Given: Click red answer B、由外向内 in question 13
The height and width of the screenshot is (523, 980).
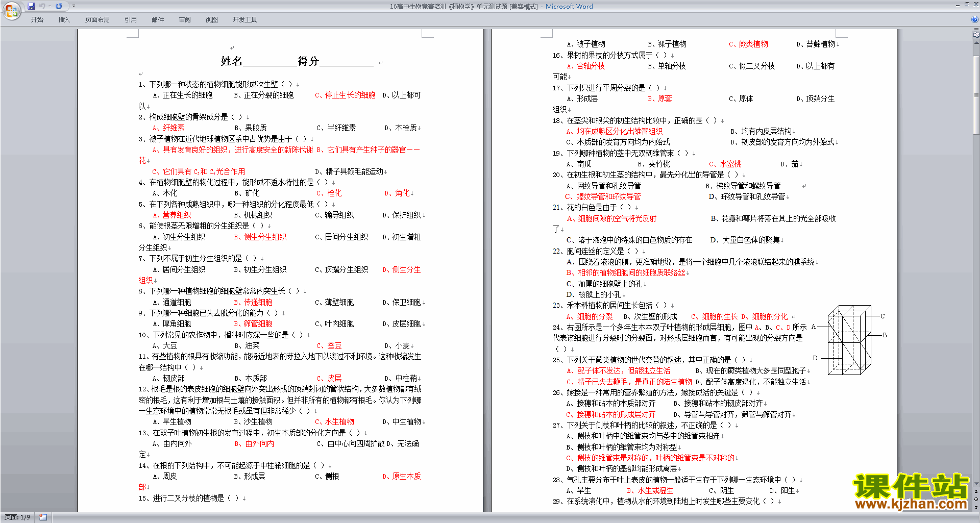Looking at the screenshot, I should [x=254, y=444].
